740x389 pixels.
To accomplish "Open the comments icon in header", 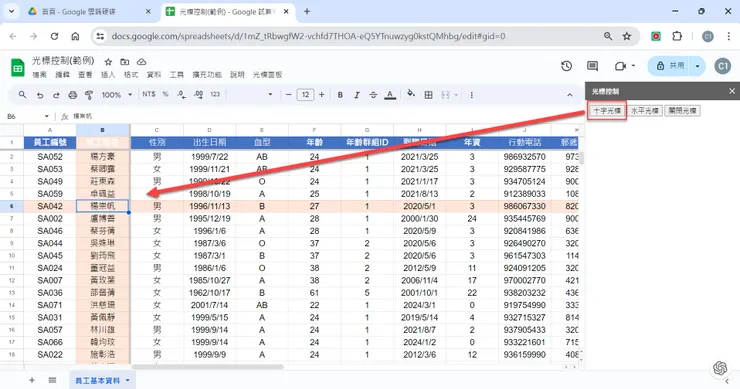I will tap(592, 66).
